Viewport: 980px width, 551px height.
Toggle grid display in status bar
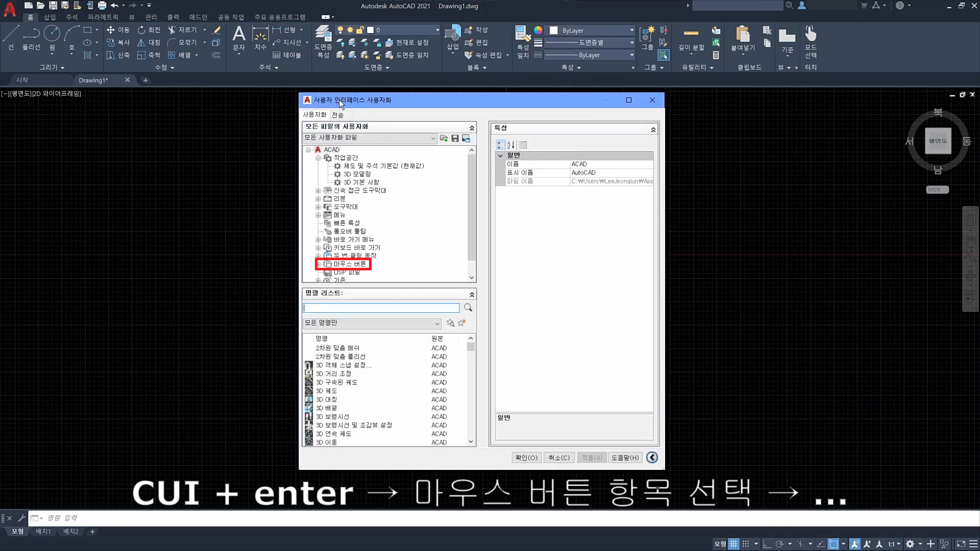tap(733, 544)
